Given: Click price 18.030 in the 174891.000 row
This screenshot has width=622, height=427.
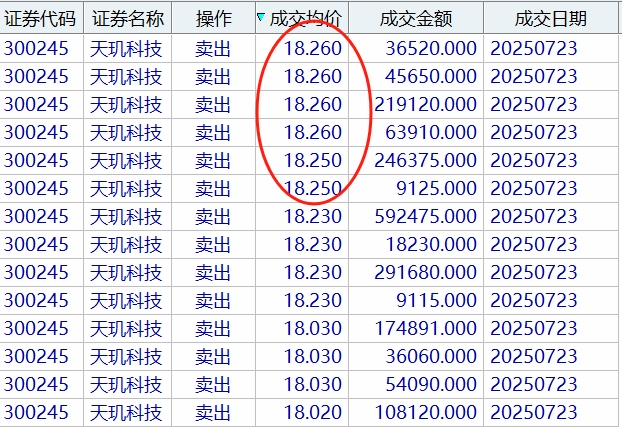Looking at the screenshot, I should (x=313, y=328).
